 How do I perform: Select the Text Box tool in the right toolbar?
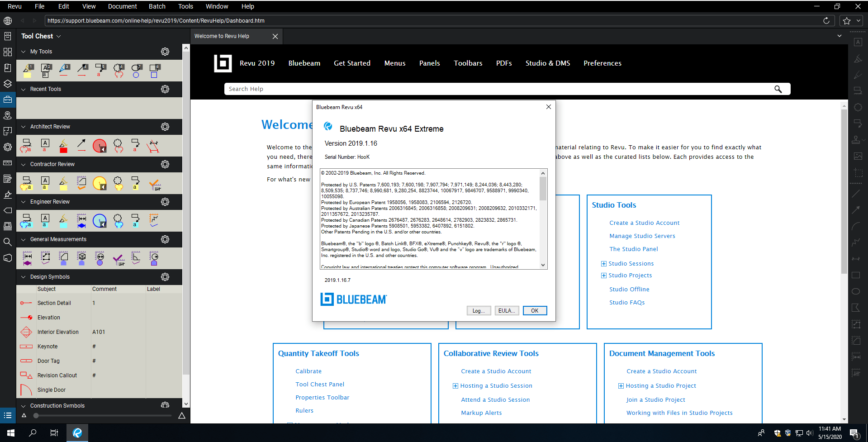[x=858, y=42]
